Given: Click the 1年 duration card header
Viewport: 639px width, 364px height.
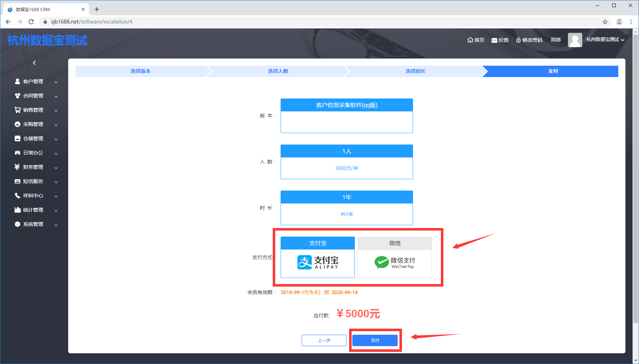Looking at the screenshot, I should point(347,197).
